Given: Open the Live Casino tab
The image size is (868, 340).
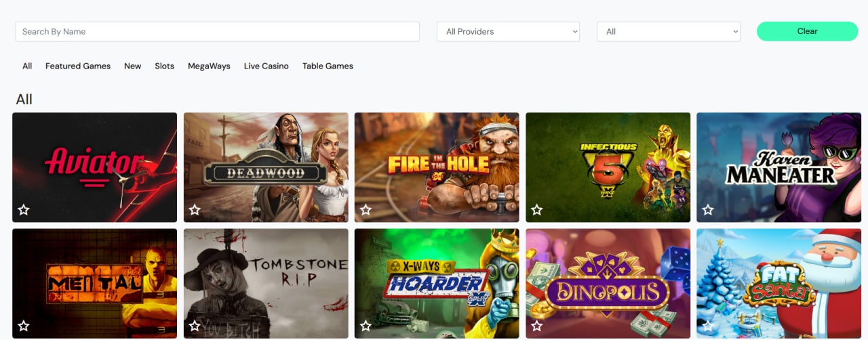Looking at the screenshot, I should pyautogui.click(x=267, y=66).
